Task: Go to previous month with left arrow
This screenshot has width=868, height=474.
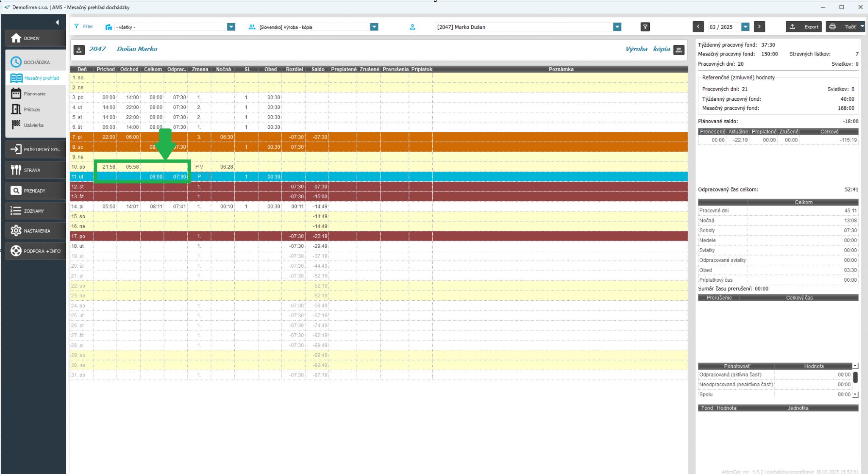Action: [x=698, y=27]
